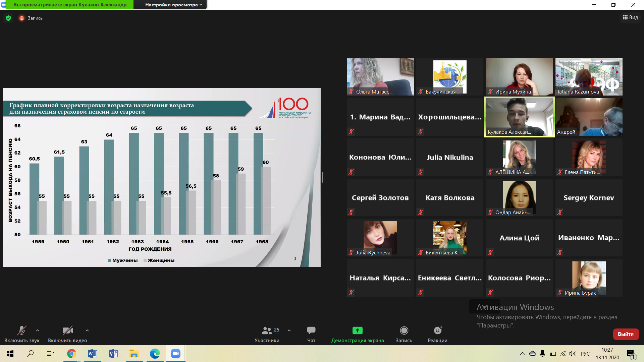This screenshot has width=644, height=362.
Task: Select Хорошильцева... participant tile
Action: pyautogui.click(x=450, y=117)
